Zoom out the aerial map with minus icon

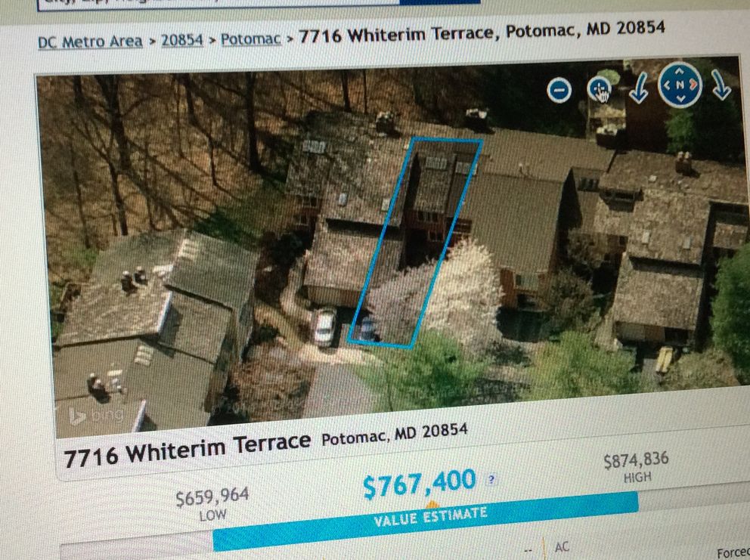tap(559, 90)
